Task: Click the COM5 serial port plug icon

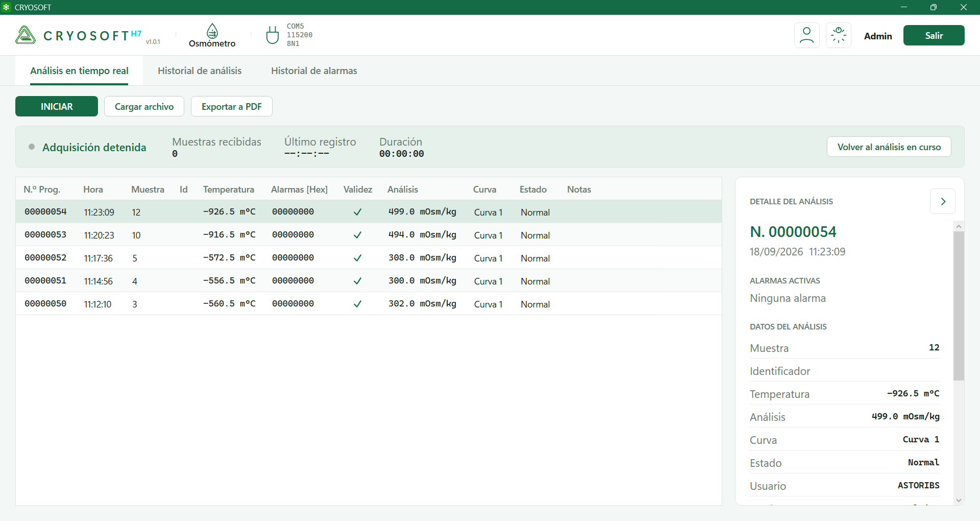Action: coord(273,35)
